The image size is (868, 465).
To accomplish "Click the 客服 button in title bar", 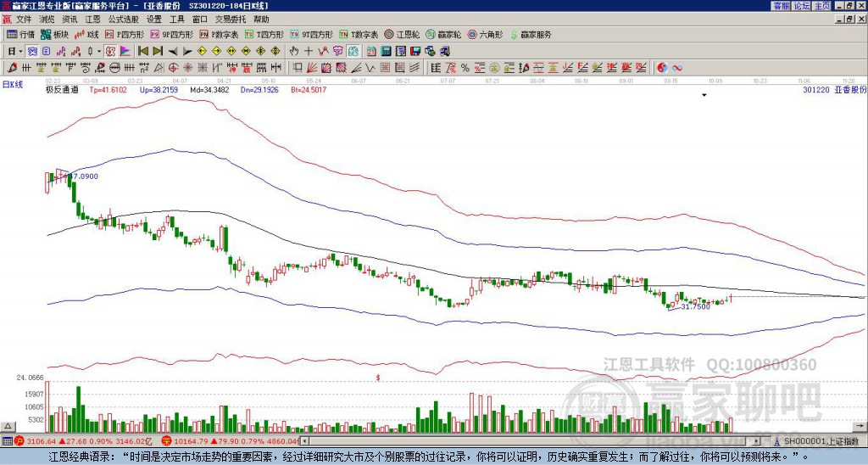I will pos(781,6).
